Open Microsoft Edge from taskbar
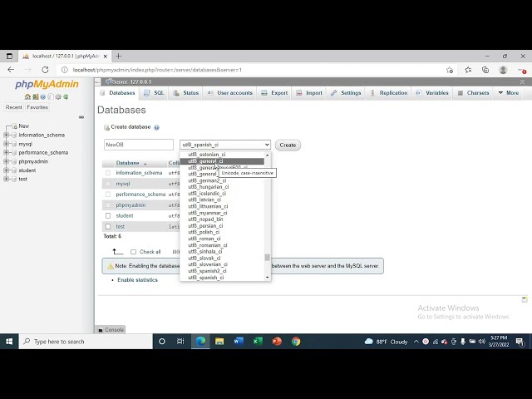The width and height of the screenshot is (532, 399). coord(200,342)
